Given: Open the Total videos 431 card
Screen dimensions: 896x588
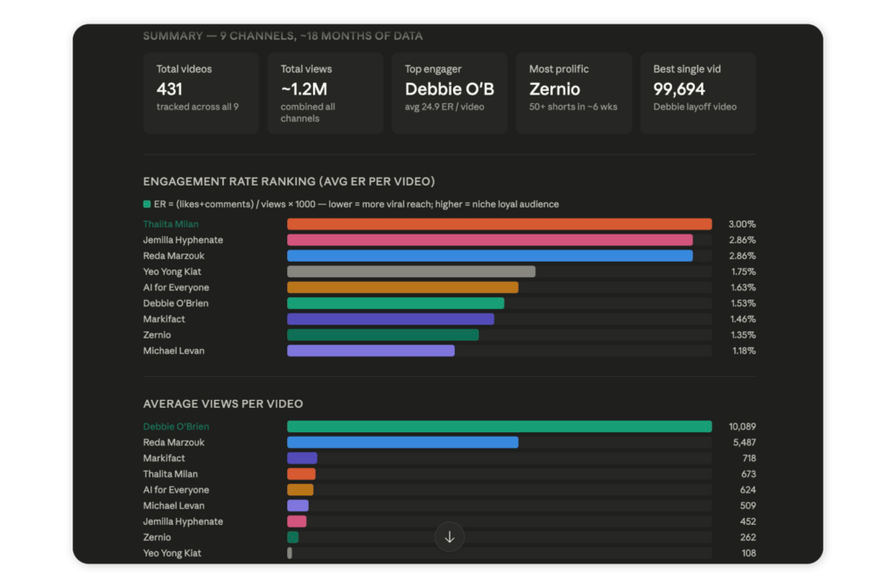Looking at the screenshot, I should tap(200, 93).
